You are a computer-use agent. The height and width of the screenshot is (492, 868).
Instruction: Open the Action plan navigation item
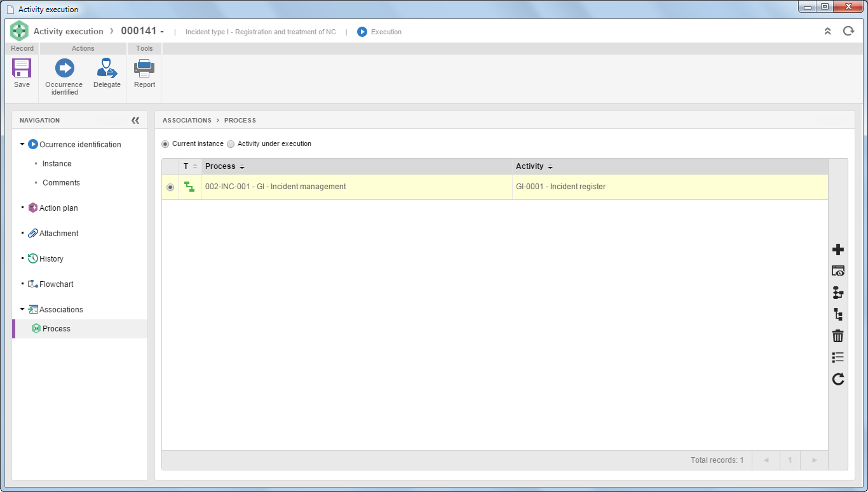(x=58, y=208)
